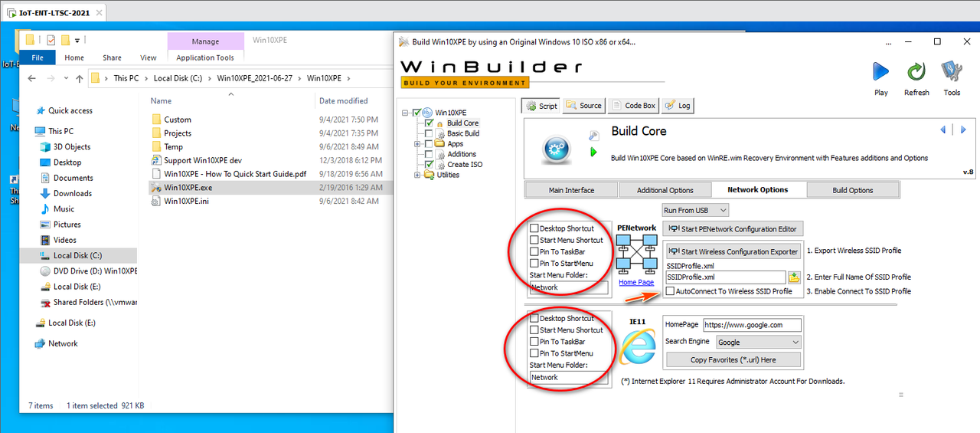Toggle IE11 Pin To TaskBar checkbox
The height and width of the screenshot is (433, 980).
[534, 341]
